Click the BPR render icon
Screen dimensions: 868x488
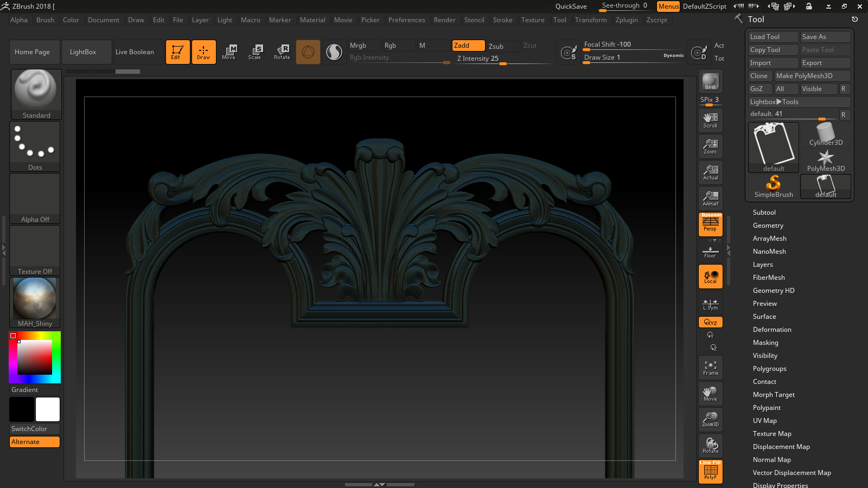coord(710,81)
